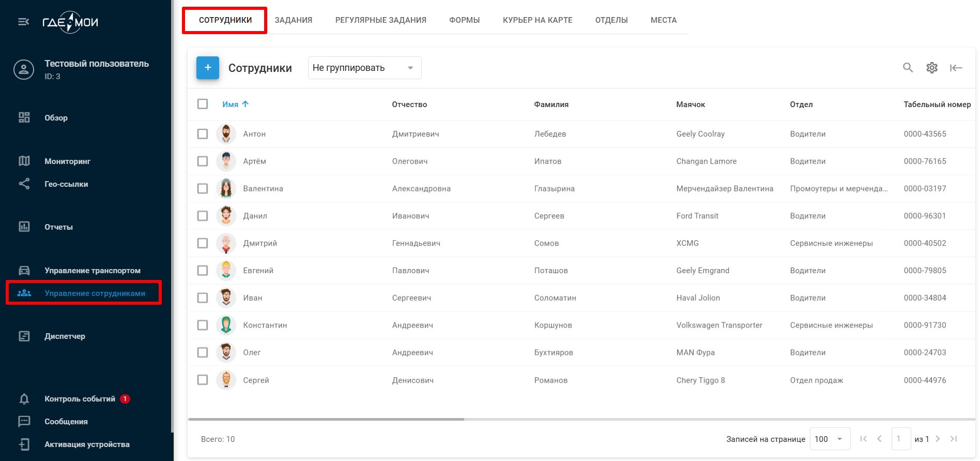Screen dimensions: 980x461
Task: Collapse the sidebar with the hamburger icon
Action: click(x=23, y=22)
